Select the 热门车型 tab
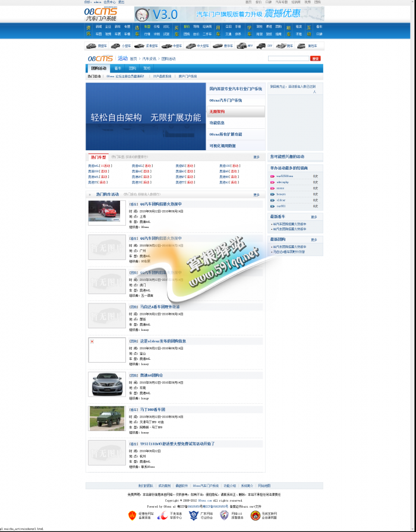The height and width of the screenshot is (532, 416). tap(99, 157)
